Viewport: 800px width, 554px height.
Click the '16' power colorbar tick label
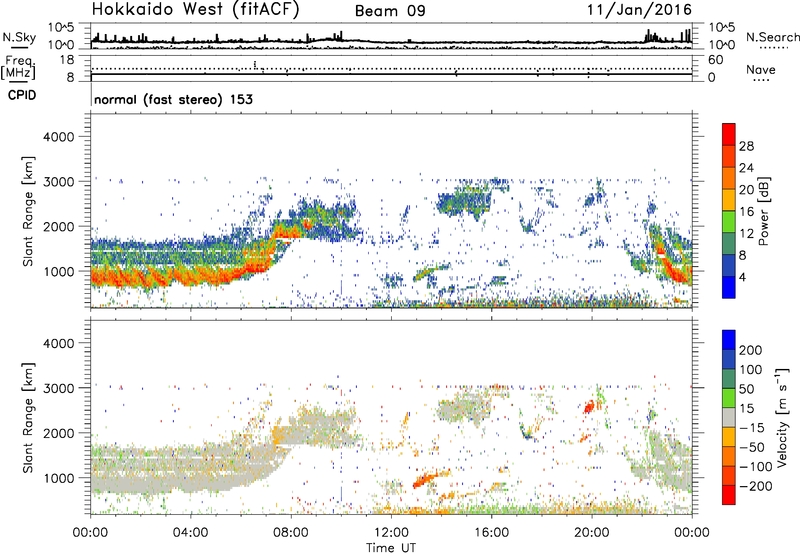746,212
